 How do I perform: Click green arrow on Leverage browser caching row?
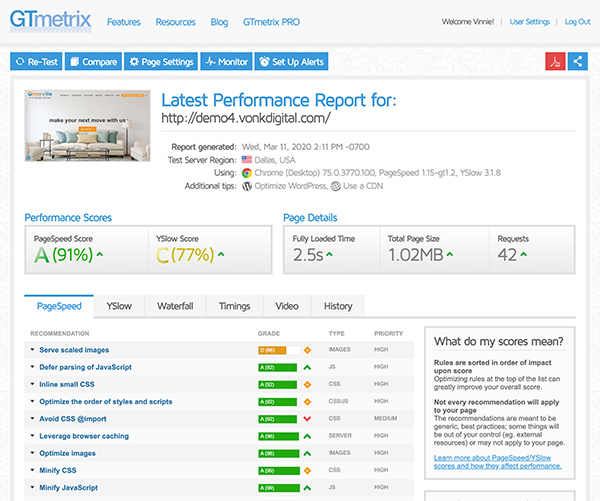[307, 436]
